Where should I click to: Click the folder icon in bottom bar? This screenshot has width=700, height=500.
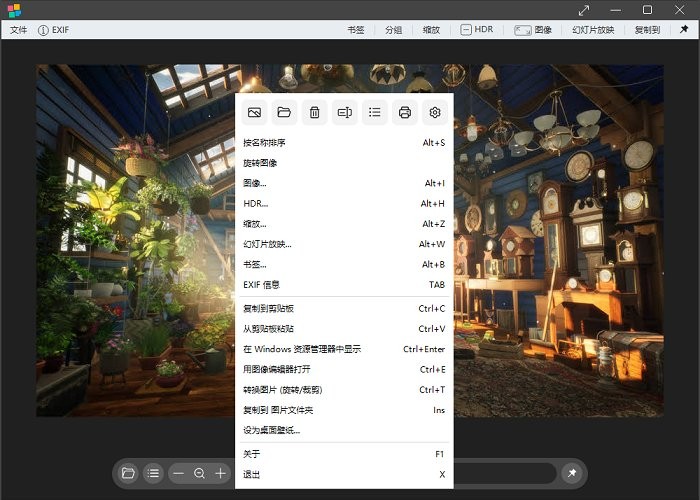point(128,473)
